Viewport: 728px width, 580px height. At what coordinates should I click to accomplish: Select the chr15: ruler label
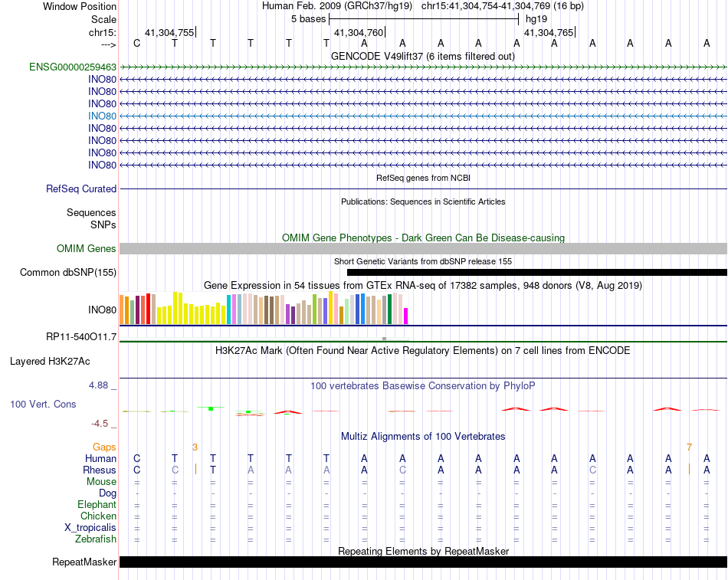coord(102,32)
